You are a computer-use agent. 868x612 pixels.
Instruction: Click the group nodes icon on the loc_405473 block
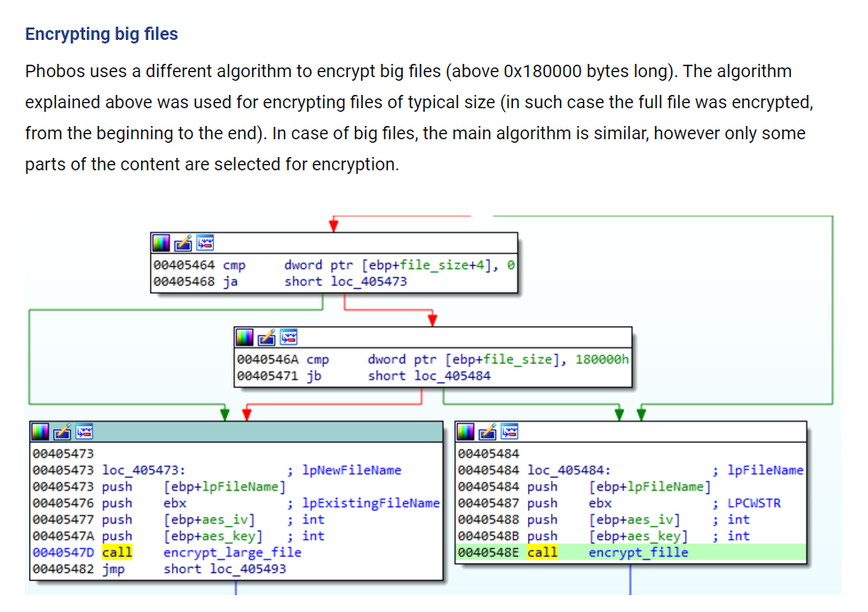[x=83, y=432]
